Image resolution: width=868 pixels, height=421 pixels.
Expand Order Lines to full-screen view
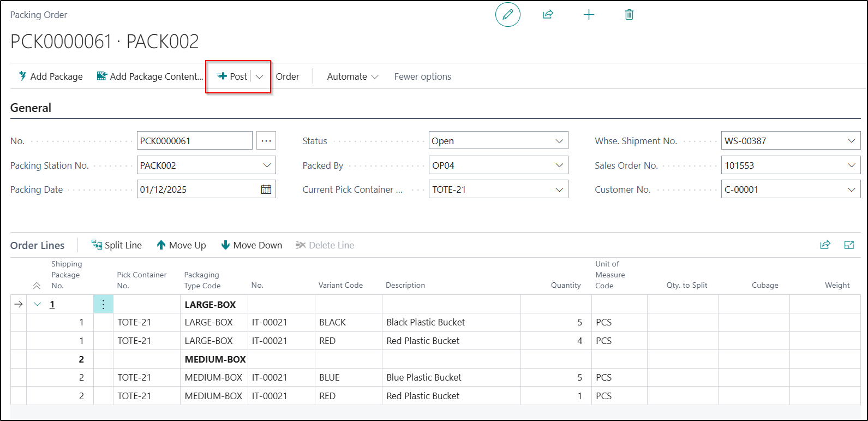849,245
